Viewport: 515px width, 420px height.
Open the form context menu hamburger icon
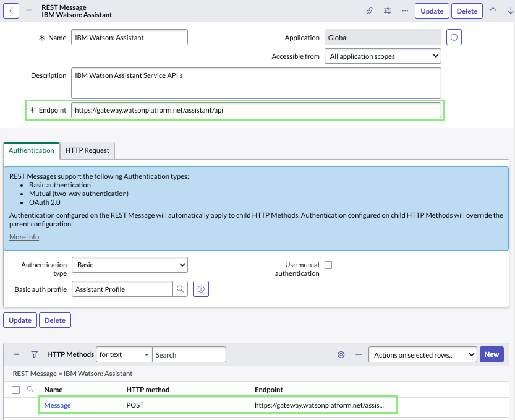point(29,11)
